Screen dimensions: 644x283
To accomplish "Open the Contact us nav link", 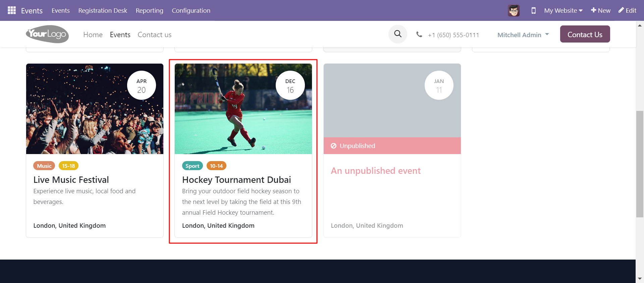I will coord(154,34).
